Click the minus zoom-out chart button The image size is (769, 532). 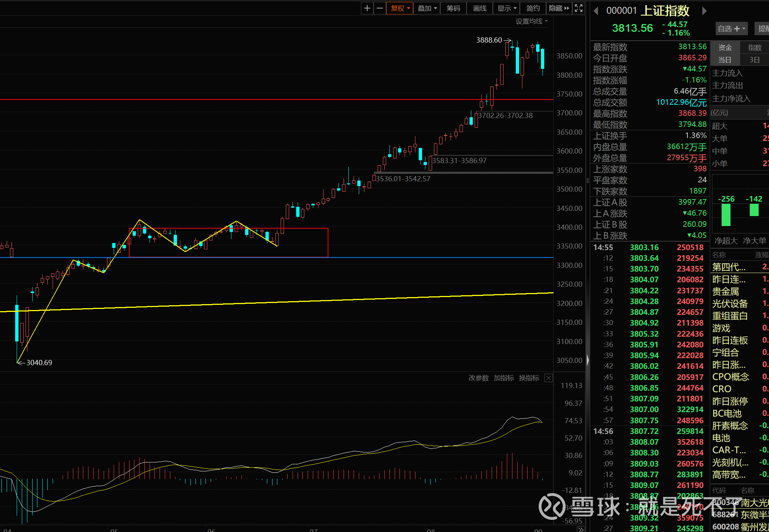click(x=380, y=8)
